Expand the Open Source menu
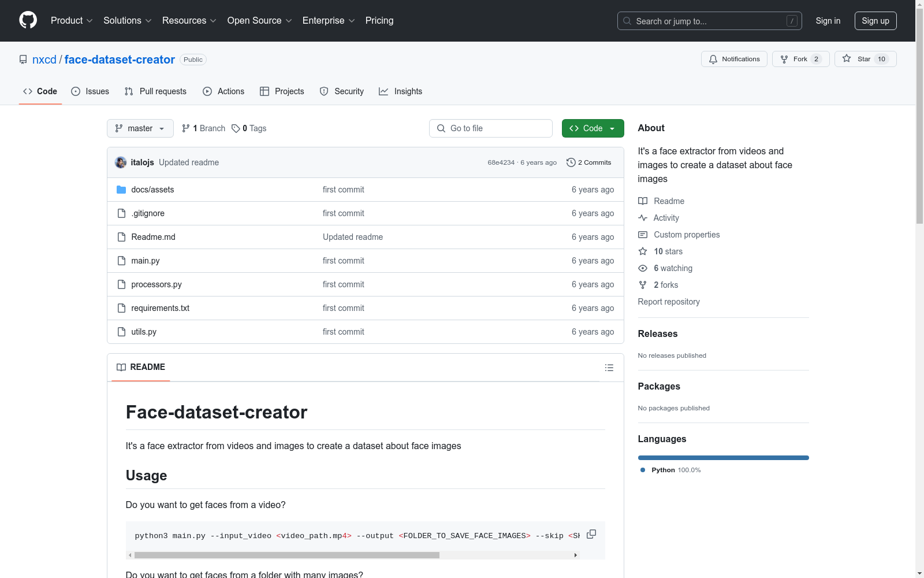This screenshot has height=578, width=924. 260,20
